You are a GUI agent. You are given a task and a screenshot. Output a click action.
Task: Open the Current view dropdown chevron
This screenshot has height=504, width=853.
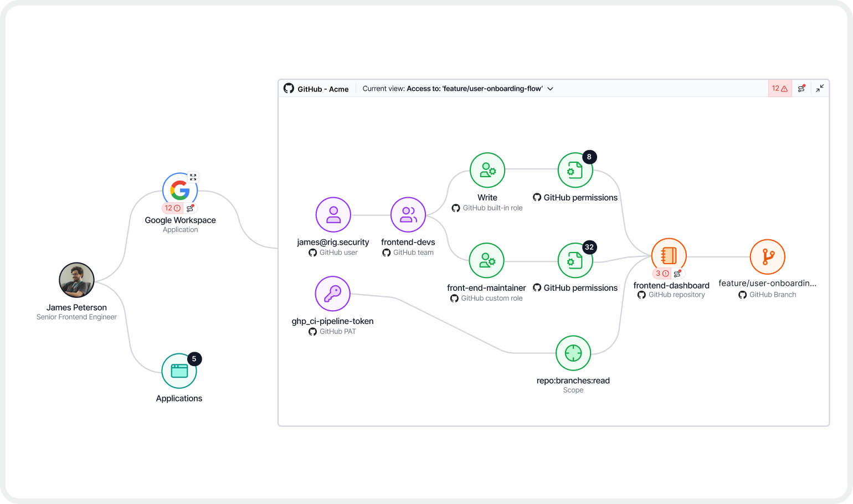(x=551, y=89)
